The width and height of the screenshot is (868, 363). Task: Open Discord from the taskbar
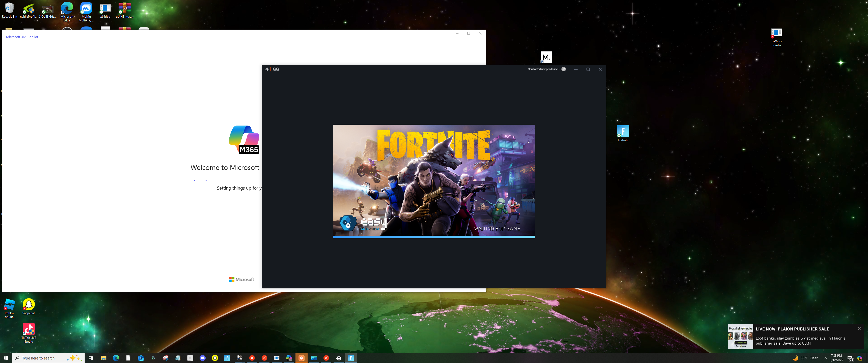click(x=203, y=358)
